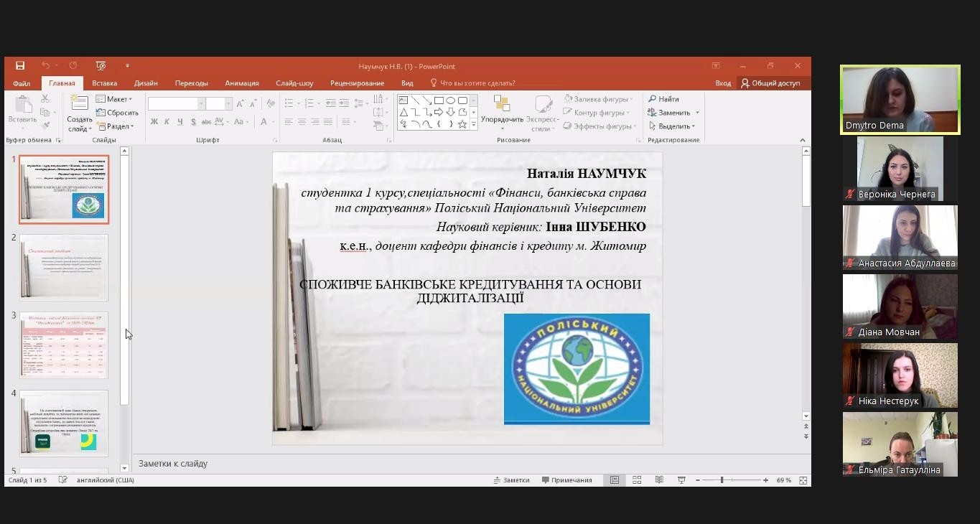980x524 pixels.
Task: Toggle Normal view button in status bar
Action: coord(615,480)
